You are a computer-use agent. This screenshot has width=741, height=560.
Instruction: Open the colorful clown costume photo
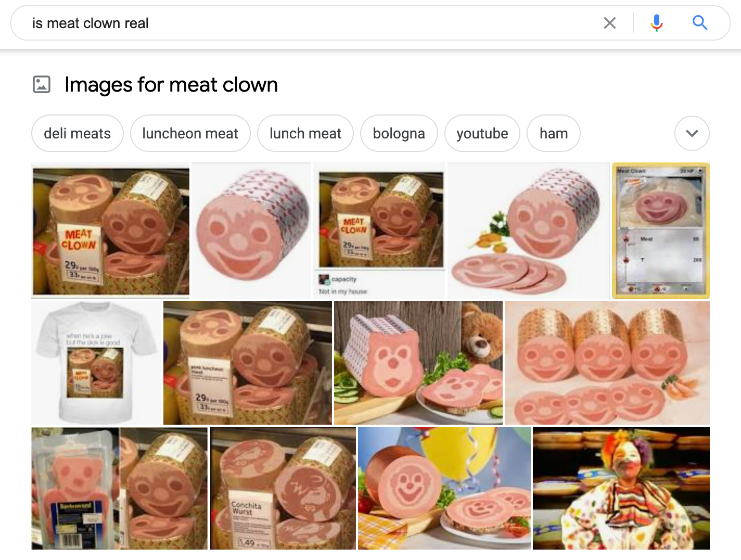621,488
